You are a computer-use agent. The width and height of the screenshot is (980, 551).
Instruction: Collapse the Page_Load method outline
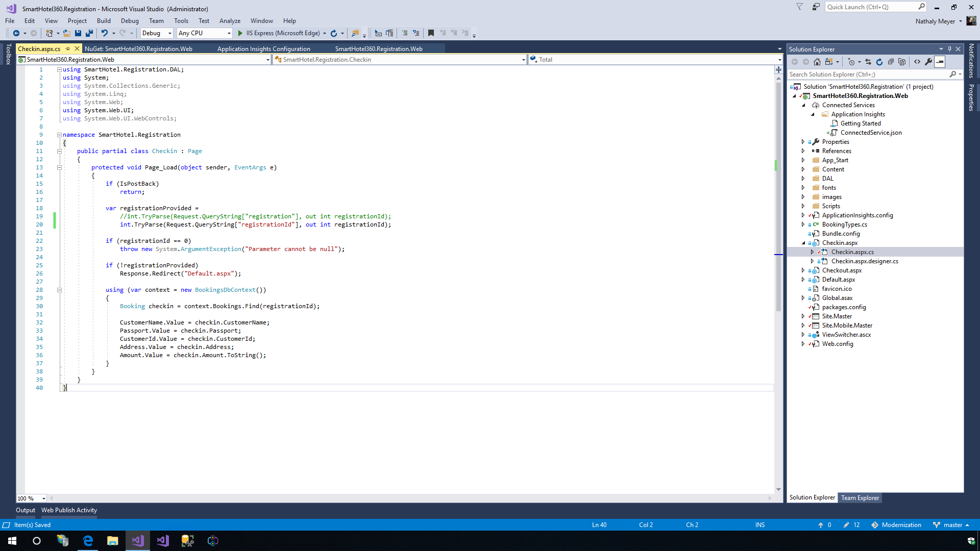pyautogui.click(x=59, y=167)
